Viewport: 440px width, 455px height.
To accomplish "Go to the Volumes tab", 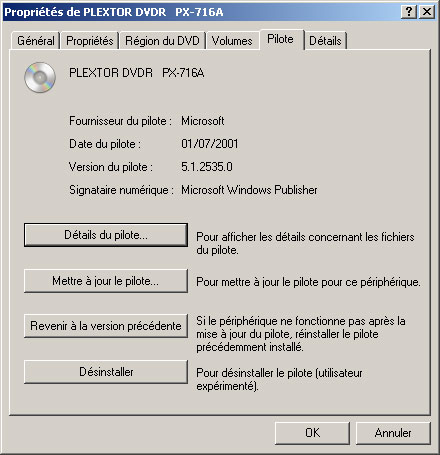I will tap(232, 41).
